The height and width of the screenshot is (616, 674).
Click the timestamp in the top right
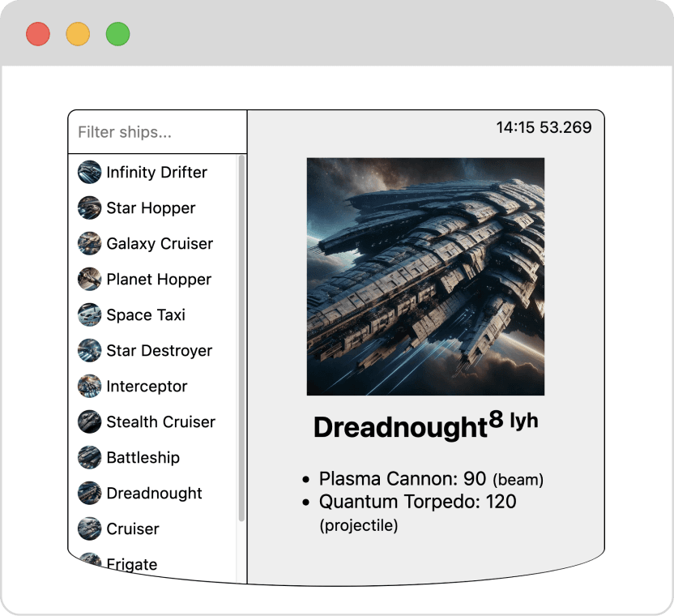(544, 127)
